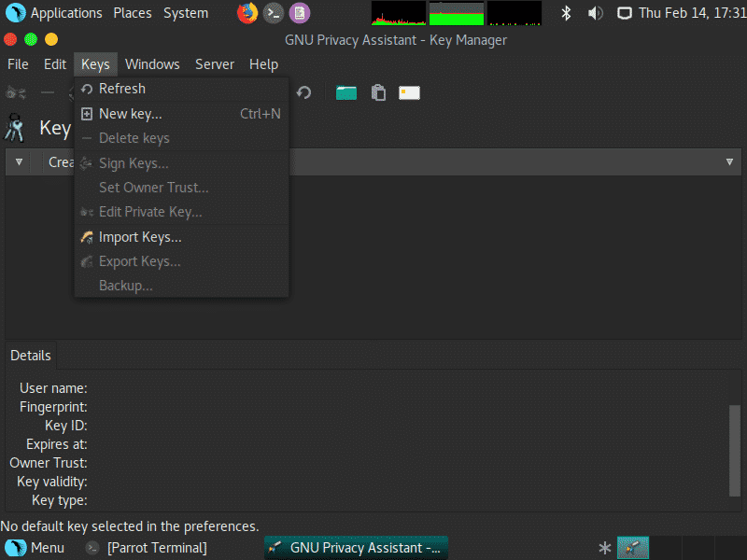Click the Refresh menu item icon
747x560 pixels.
(87, 89)
